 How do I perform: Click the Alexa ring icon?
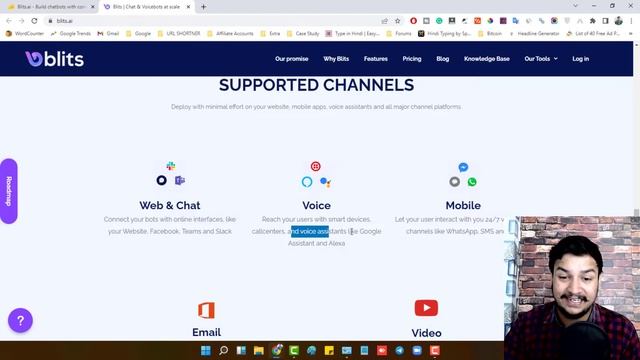(307, 182)
